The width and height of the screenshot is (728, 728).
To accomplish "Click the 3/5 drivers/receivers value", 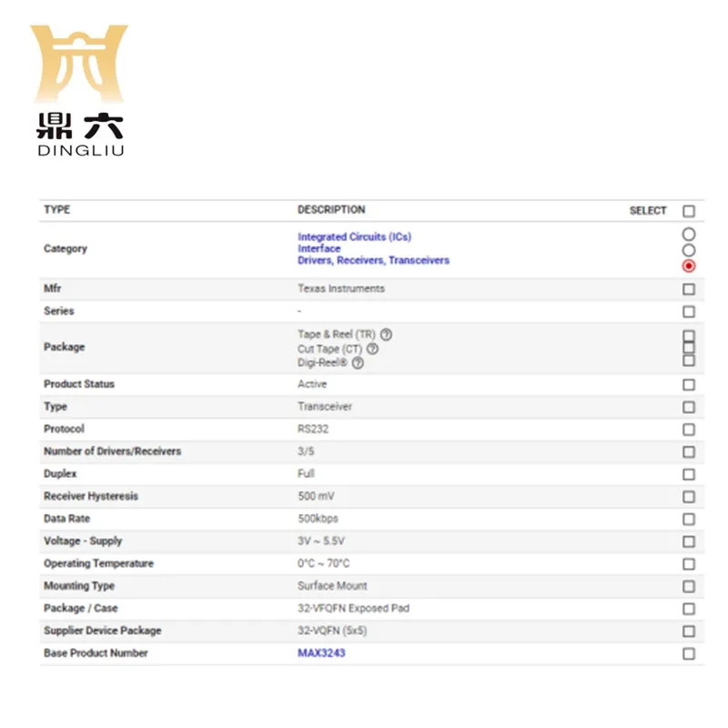I will coord(306,450).
